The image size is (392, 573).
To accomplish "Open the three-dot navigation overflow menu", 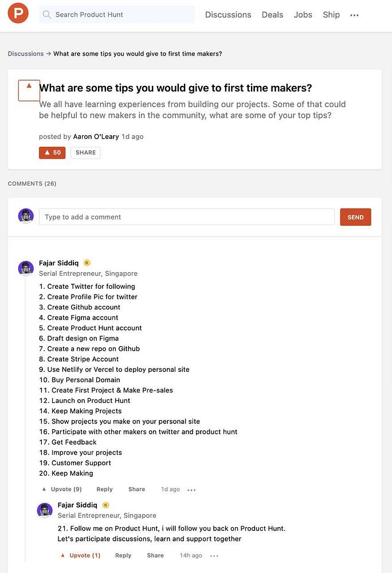I will point(354,15).
